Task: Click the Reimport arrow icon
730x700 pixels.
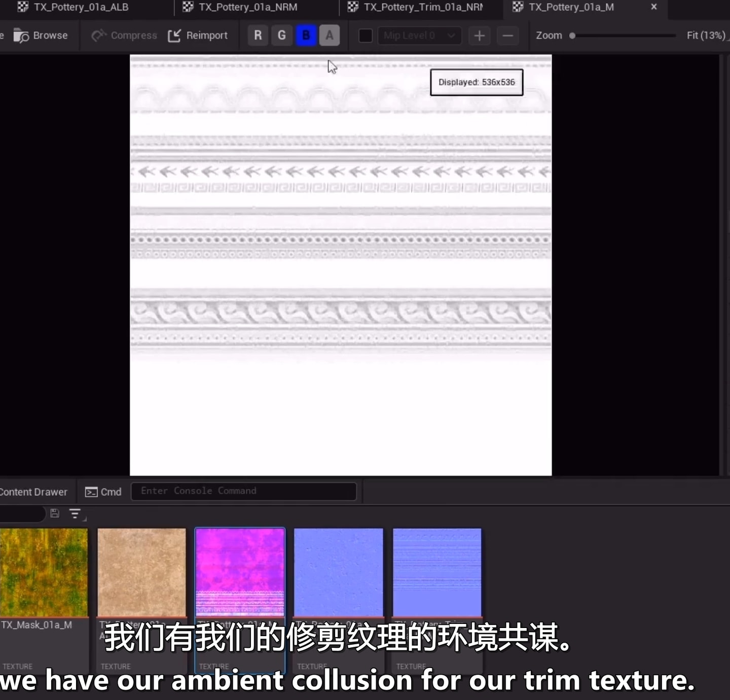Action: click(174, 35)
